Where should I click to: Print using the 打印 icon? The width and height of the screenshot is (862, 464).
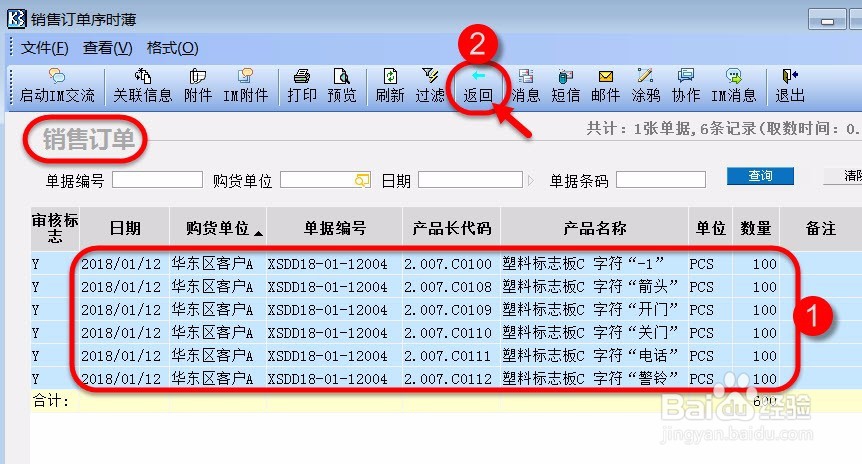(302, 86)
